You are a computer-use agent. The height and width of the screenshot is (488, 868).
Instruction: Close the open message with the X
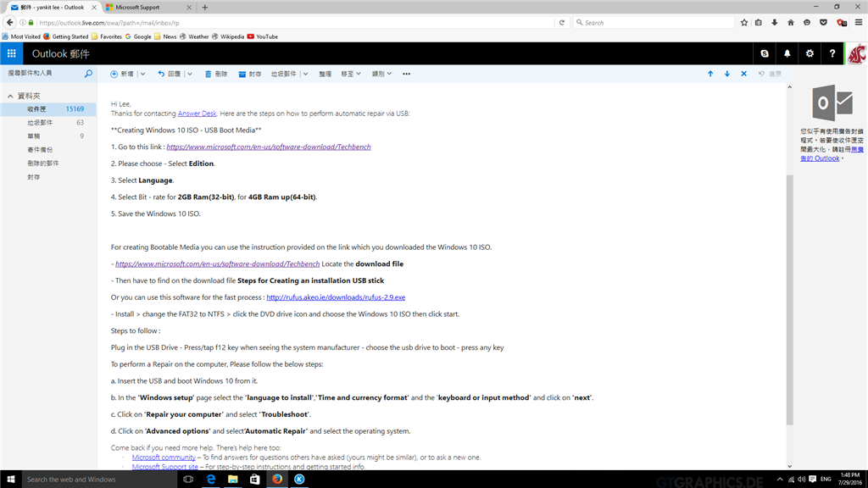click(744, 74)
